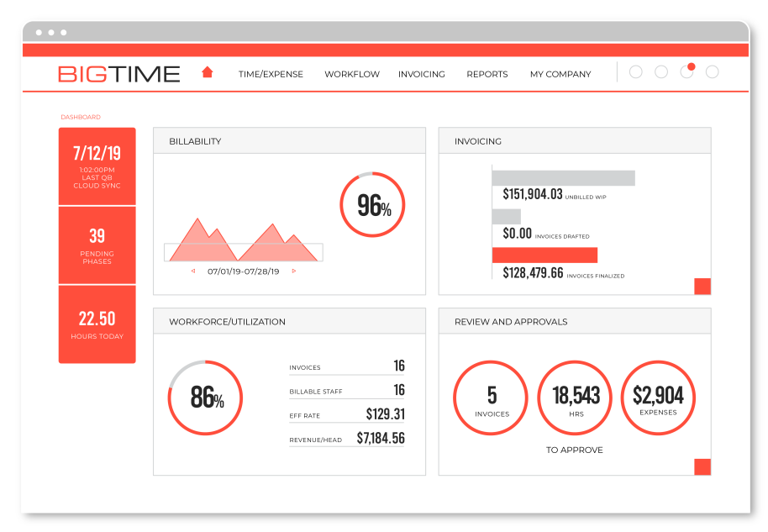Select the 07/01/19-07/28/19 date range
The width and height of the screenshot is (768, 532).
point(244,271)
